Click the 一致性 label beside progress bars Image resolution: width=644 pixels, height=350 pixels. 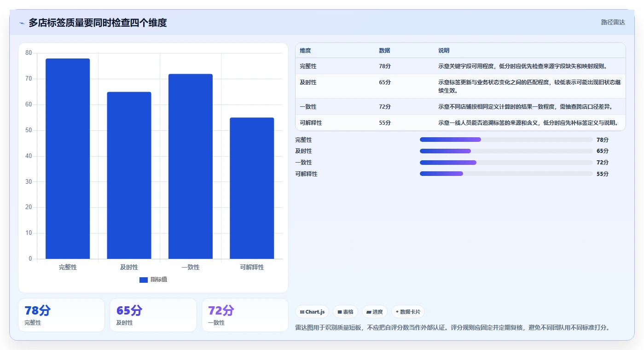click(303, 163)
